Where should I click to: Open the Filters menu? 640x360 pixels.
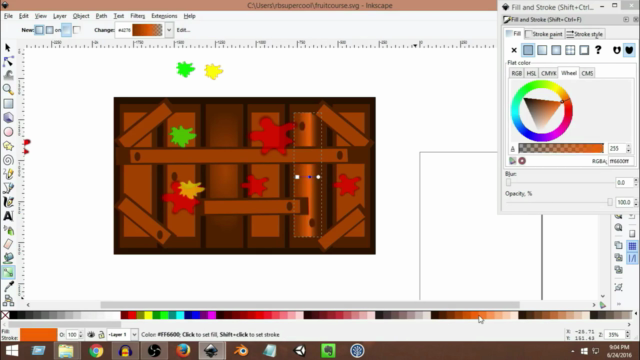(138, 16)
